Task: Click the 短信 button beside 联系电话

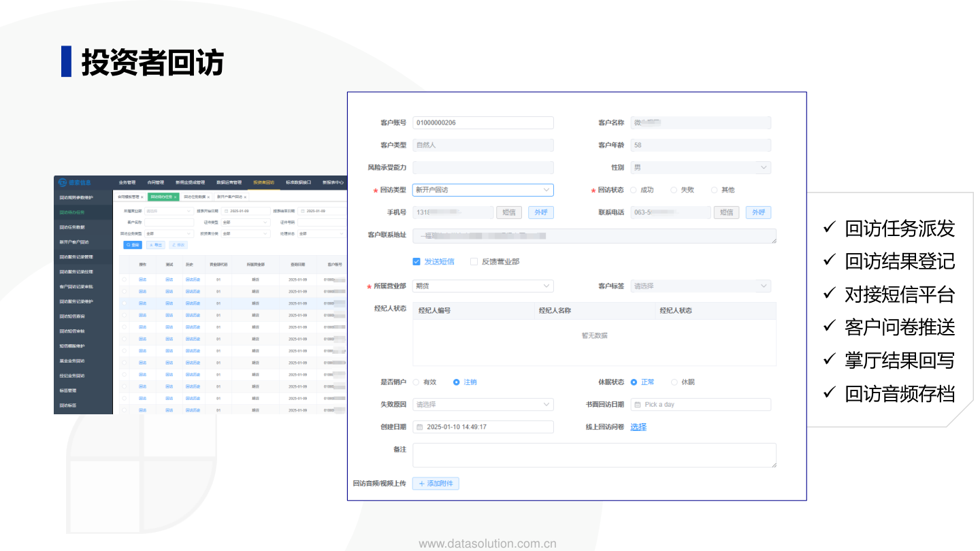Action: point(726,213)
